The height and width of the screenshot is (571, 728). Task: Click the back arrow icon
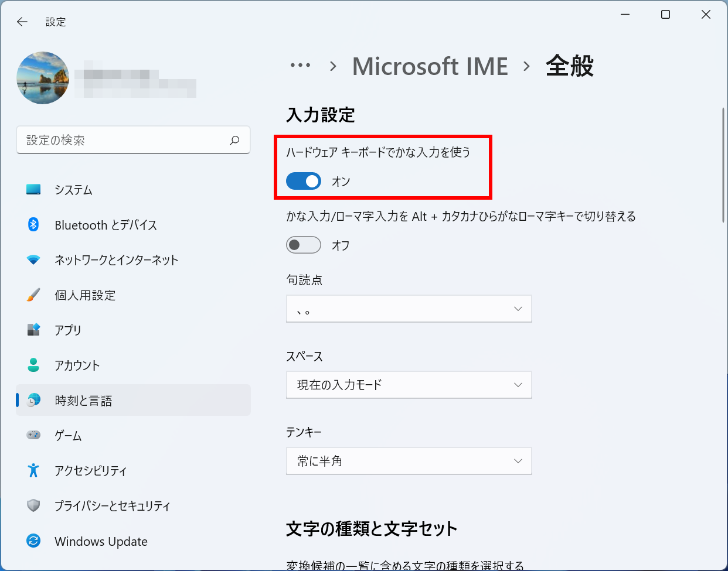click(x=22, y=22)
